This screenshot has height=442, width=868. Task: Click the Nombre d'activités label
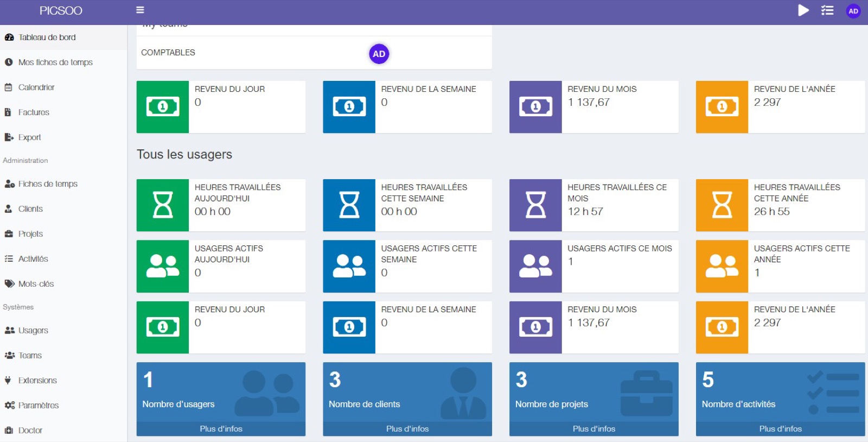pos(739,405)
